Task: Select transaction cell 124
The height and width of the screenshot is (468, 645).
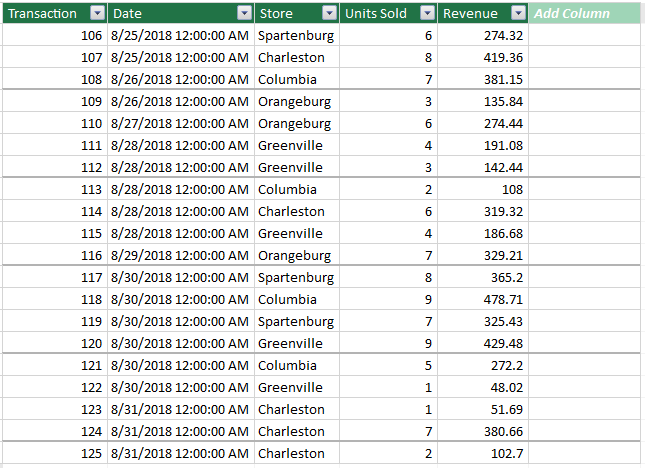Action: click(x=55, y=431)
